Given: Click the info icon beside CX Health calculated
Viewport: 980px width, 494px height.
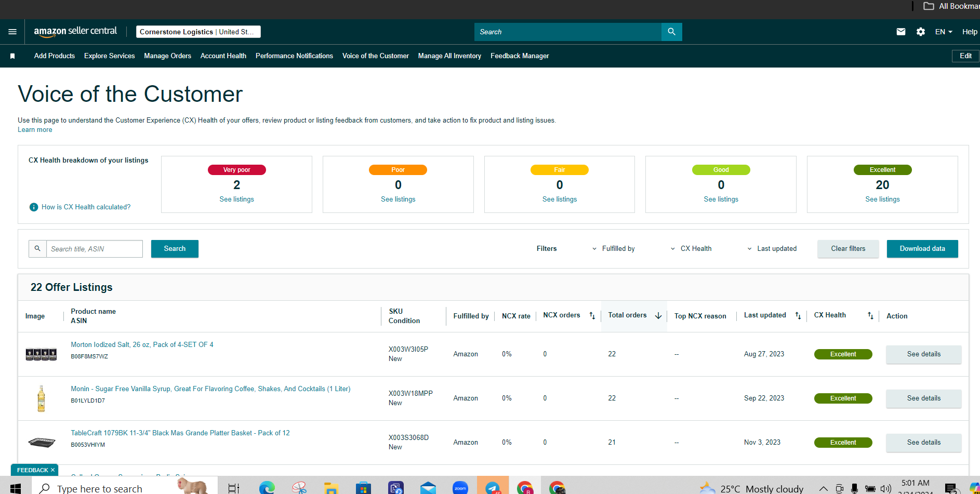Looking at the screenshot, I should (34, 207).
